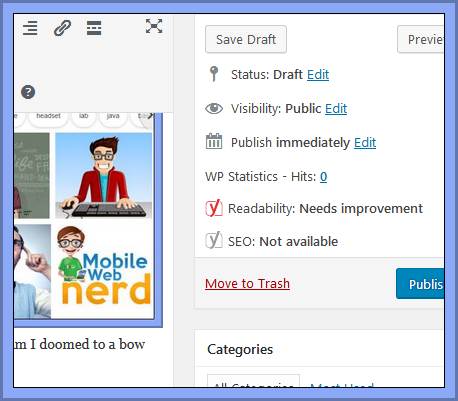Move this post to Trash
458x401 pixels.
247,284
